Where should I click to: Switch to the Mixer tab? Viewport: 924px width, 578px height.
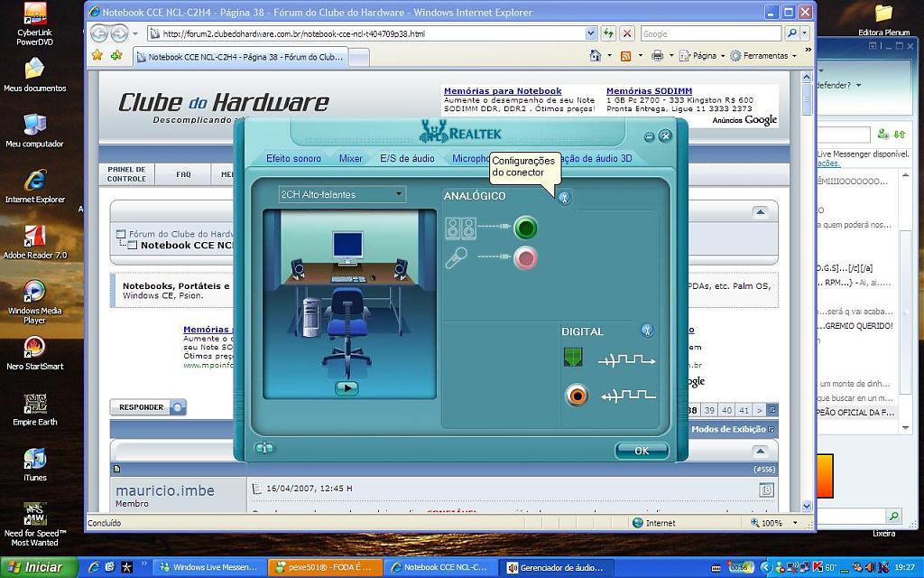coord(351,158)
